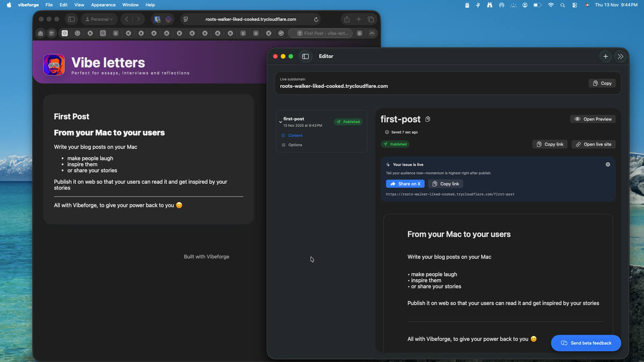This screenshot has height=362, width=644.
Task: Toggle the Editor window sidebar icon
Action: [305, 56]
